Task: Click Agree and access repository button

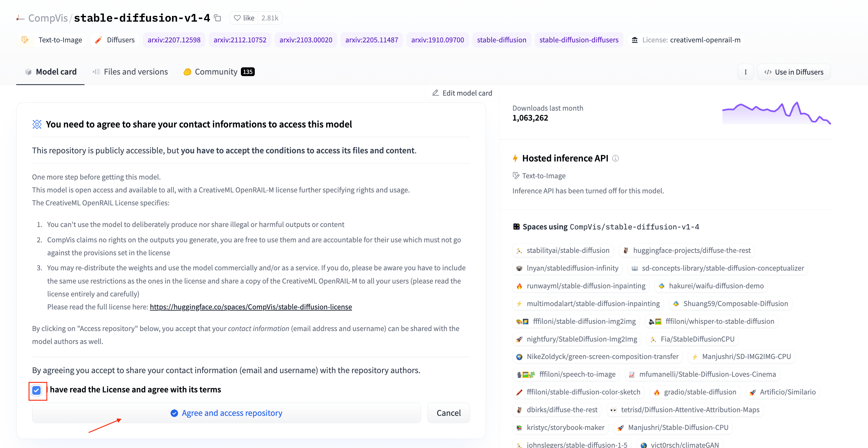Action: (x=226, y=413)
